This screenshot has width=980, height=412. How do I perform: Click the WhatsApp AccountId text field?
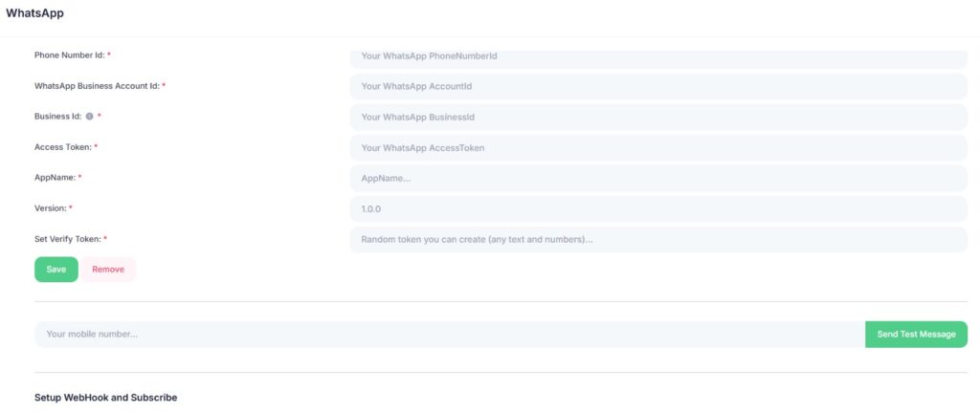point(657,87)
